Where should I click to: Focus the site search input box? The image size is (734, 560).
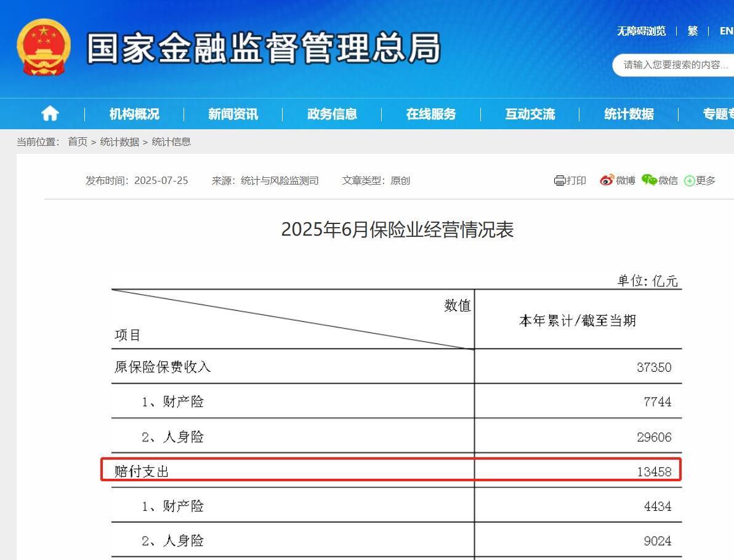tap(674, 65)
